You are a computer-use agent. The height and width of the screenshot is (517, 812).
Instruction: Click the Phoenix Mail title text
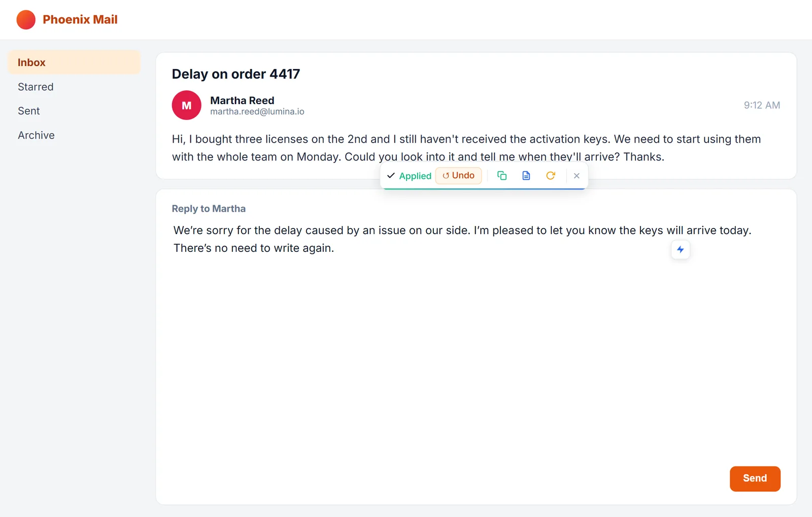(x=80, y=19)
